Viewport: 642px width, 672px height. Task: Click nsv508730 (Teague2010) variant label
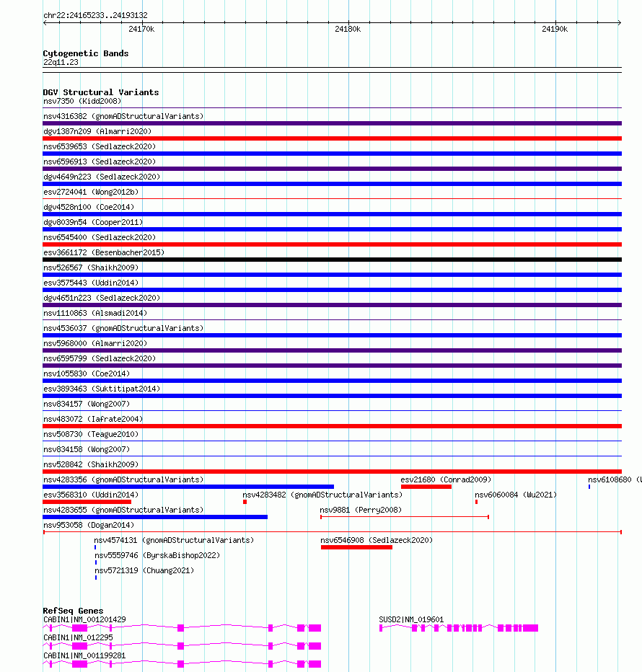pyautogui.click(x=91, y=434)
